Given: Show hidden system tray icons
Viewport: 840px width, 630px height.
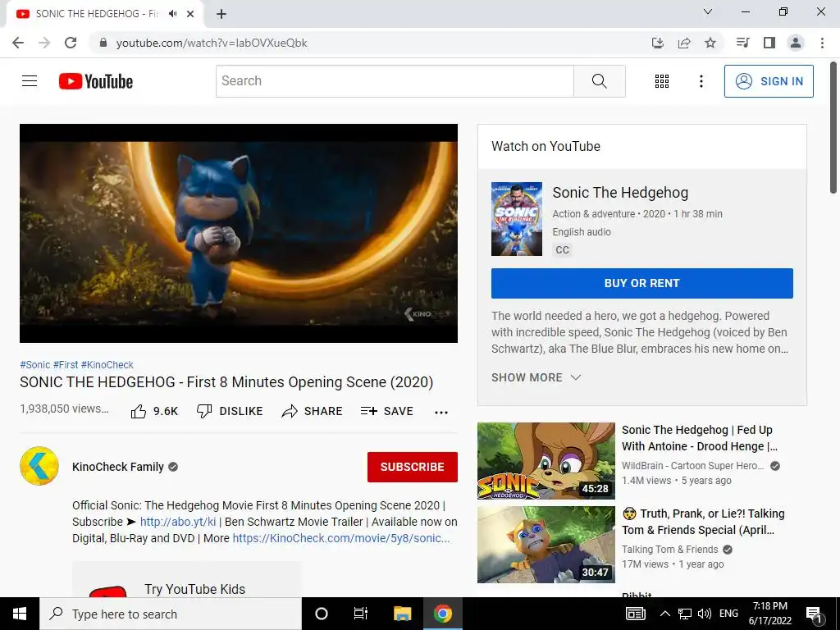Looking at the screenshot, I should [664, 614].
